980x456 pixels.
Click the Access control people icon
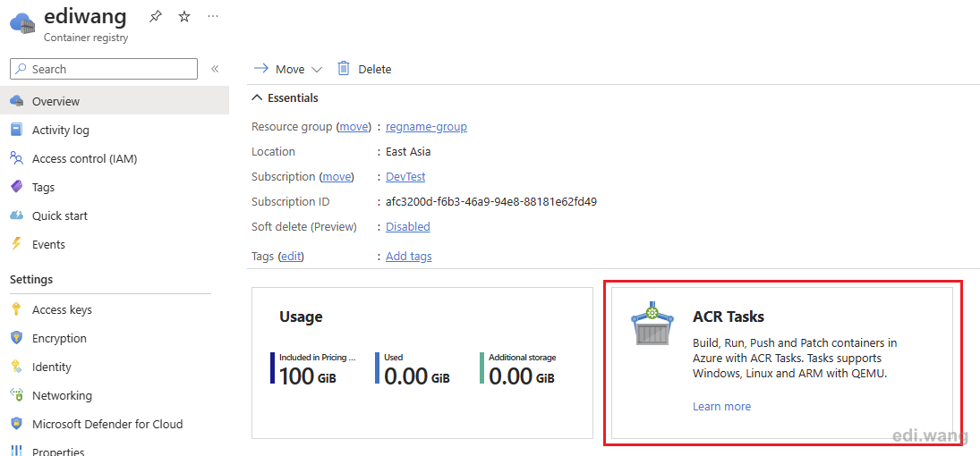pos(17,158)
